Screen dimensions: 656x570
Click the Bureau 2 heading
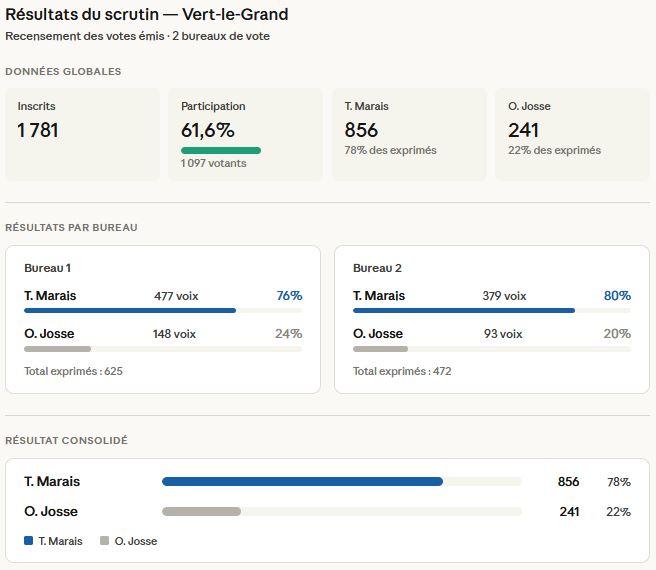point(377,268)
